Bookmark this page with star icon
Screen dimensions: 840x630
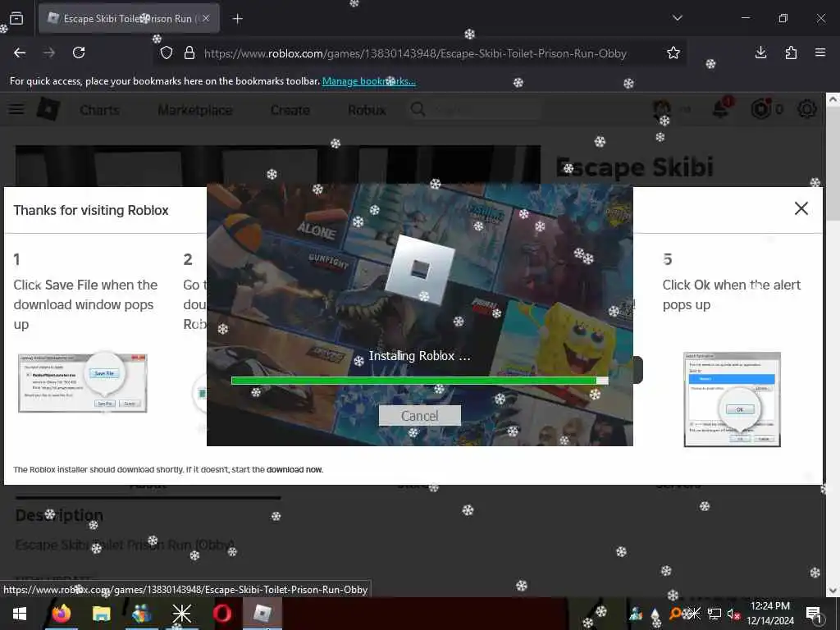coord(673,52)
